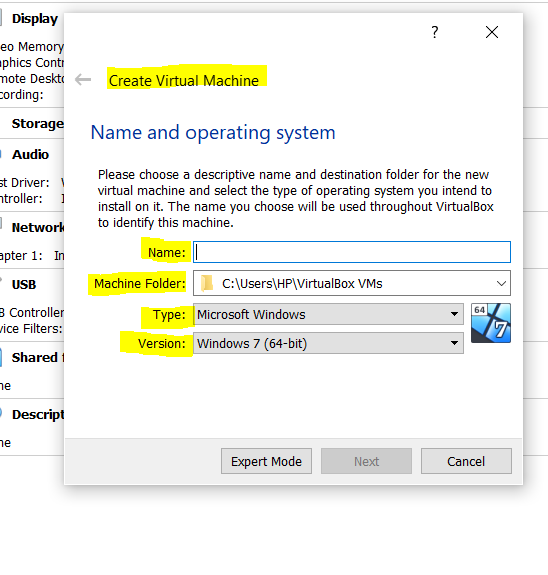Viewport: 548px width, 575px height.
Task: Click the Name: label
Action: click(x=167, y=252)
